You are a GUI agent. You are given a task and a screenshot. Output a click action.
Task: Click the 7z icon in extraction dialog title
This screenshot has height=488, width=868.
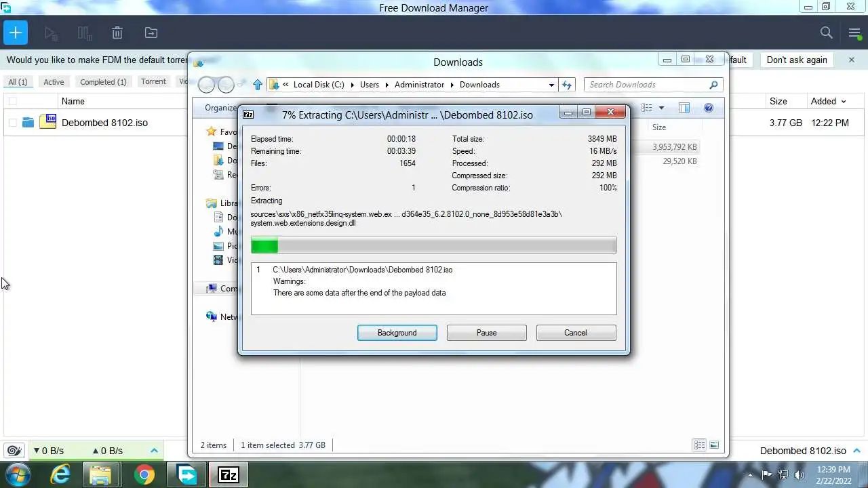point(248,115)
